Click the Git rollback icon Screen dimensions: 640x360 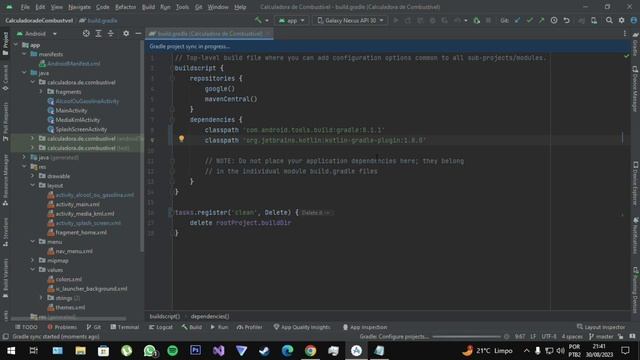click(x=567, y=20)
